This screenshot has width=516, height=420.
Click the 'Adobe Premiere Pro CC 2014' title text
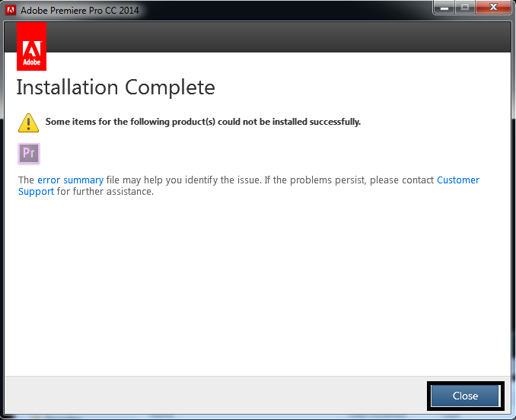80,11
